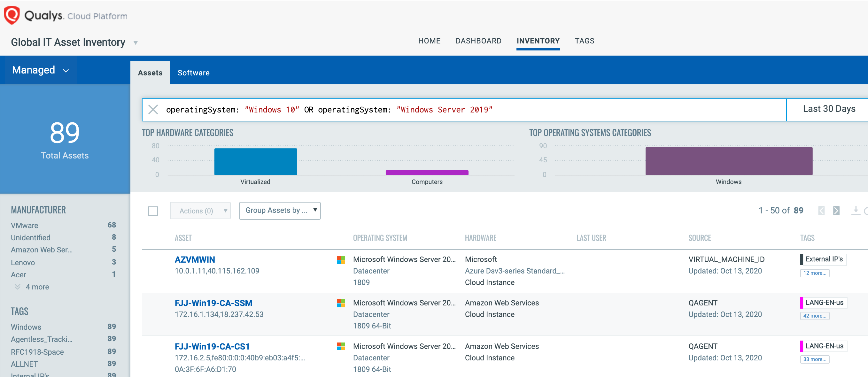The width and height of the screenshot is (868, 377).
Task: Go to the previous page of assets
Action: click(x=821, y=211)
